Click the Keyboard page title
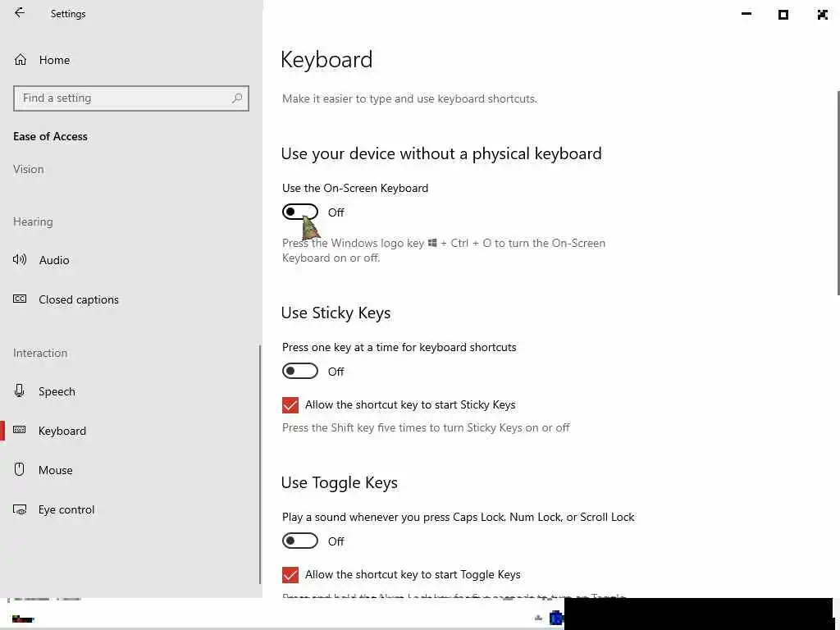This screenshot has width=840, height=630. 326,59
